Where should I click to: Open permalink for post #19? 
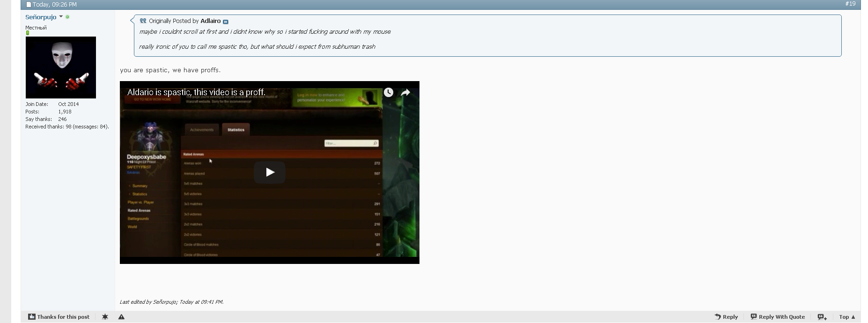point(850,4)
